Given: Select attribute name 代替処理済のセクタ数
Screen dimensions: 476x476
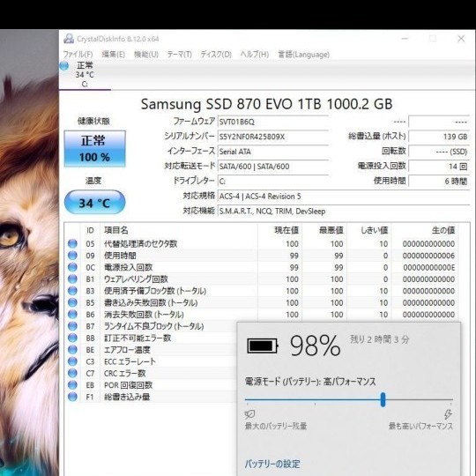Looking at the screenshot, I should tap(140, 244).
